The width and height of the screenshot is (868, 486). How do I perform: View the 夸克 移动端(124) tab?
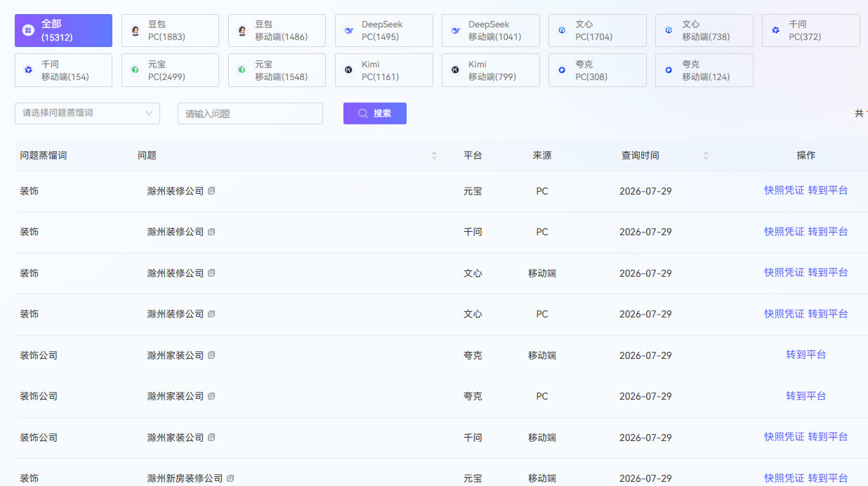(x=704, y=70)
